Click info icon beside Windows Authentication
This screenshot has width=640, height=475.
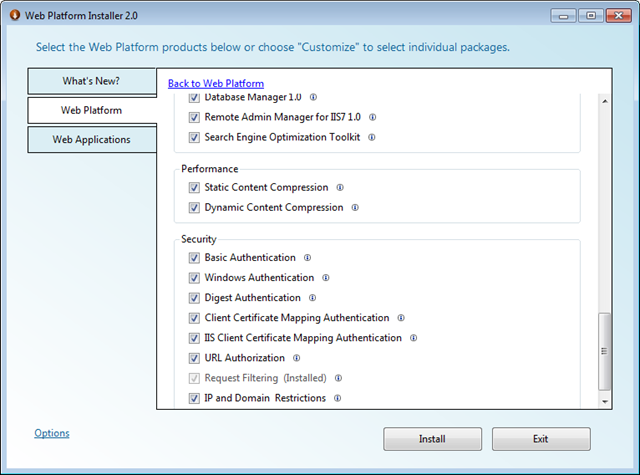coord(326,277)
